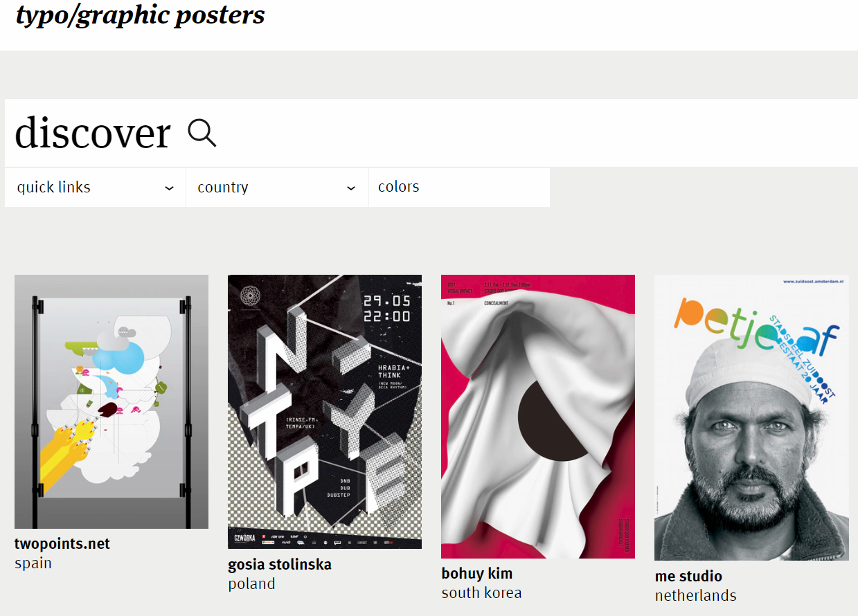Open the petje af portrait poster
Image resolution: width=858 pixels, height=616 pixels.
pyautogui.click(x=751, y=417)
